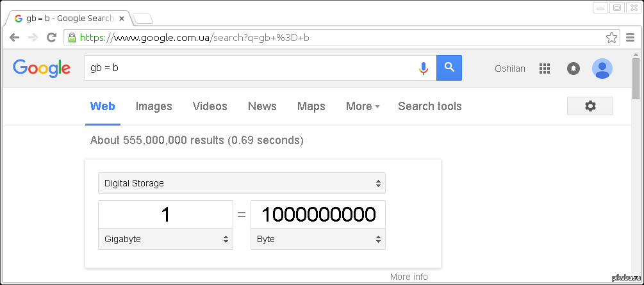Expand the More search menu
This screenshot has width=644, height=285.
[x=363, y=106]
